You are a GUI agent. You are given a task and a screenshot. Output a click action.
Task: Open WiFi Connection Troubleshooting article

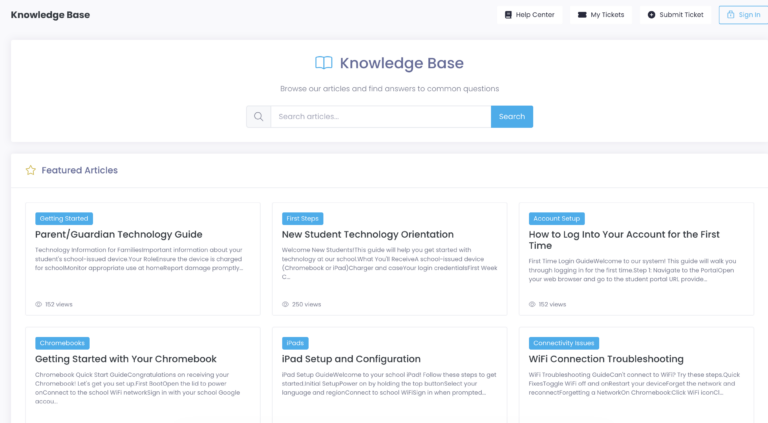pos(606,359)
